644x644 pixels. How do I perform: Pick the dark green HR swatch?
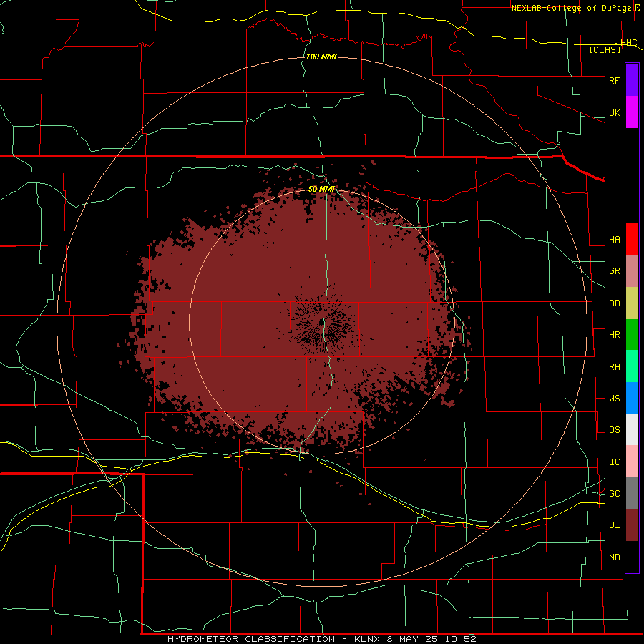pyautogui.click(x=632, y=334)
